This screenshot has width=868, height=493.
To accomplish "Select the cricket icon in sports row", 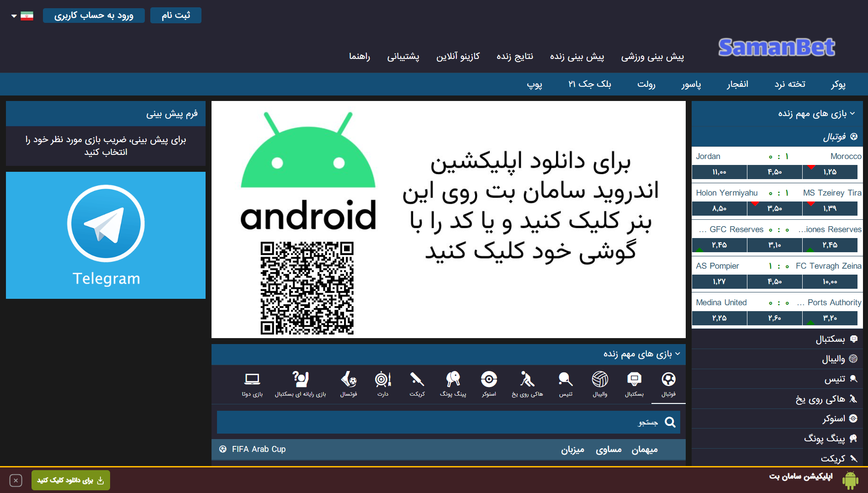I will pyautogui.click(x=417, y=379).
